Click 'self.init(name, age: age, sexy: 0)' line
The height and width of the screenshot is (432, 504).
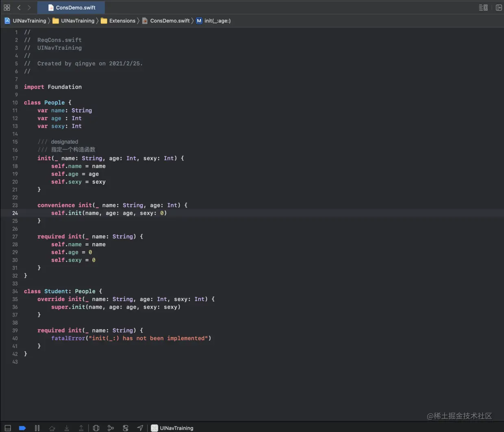pyautogui.click(x=109, y=213)
